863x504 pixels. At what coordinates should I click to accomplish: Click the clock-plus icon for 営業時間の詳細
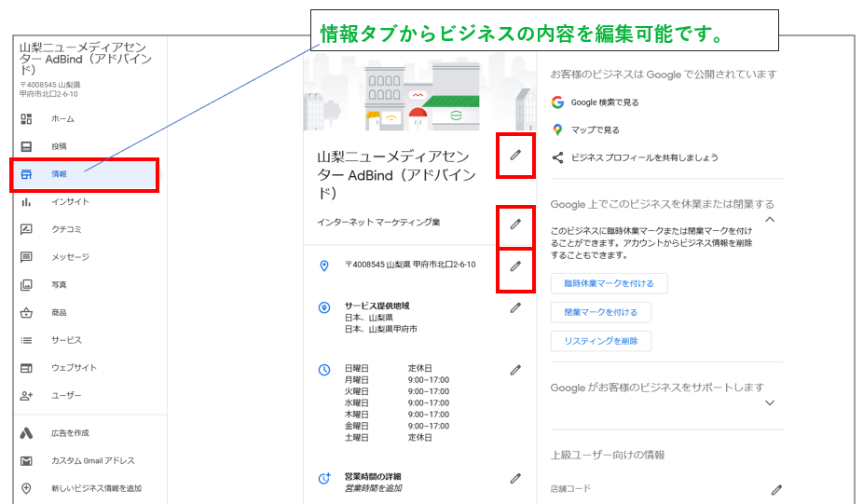(324, 478)
